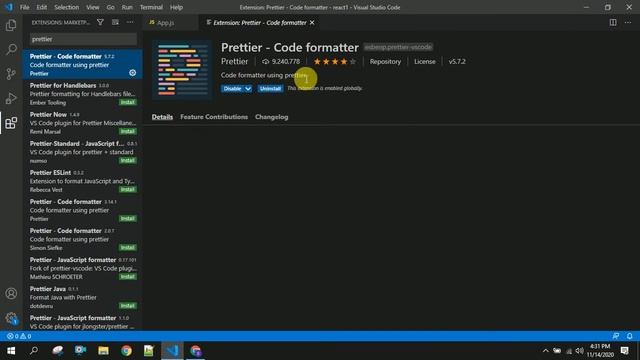The image size is (640, 360).
Task: Open Windows Action Center notifications
Action: 624,351
